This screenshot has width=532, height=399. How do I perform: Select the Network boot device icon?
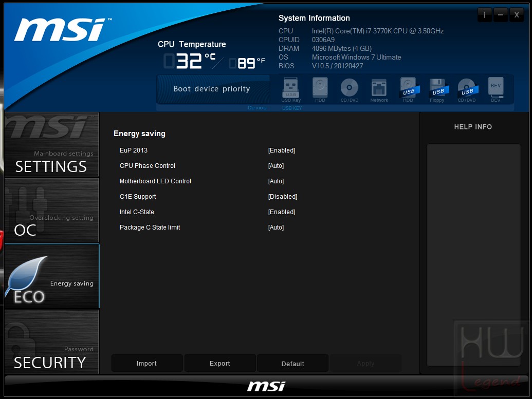point(379,90)
